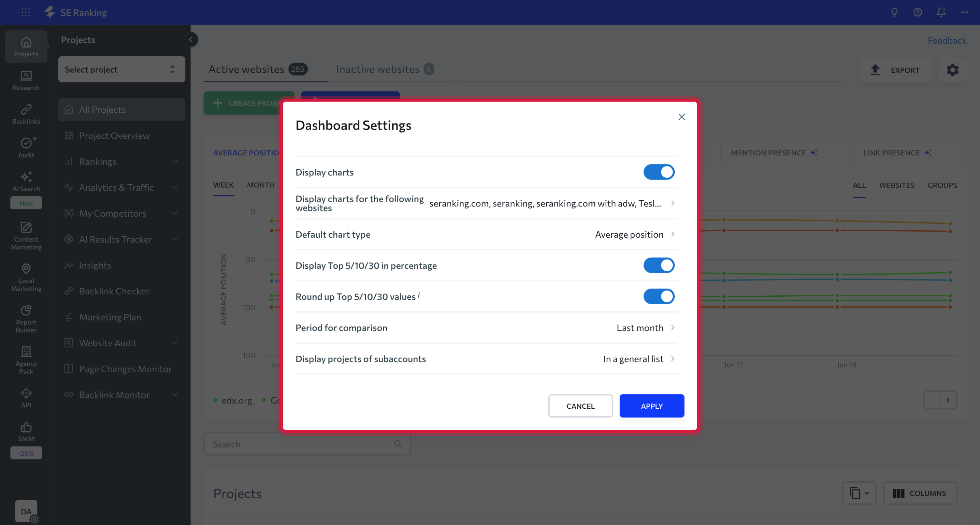Go to Projects in left rail
Screen dimensions: 980x525
tap(26, 47)
